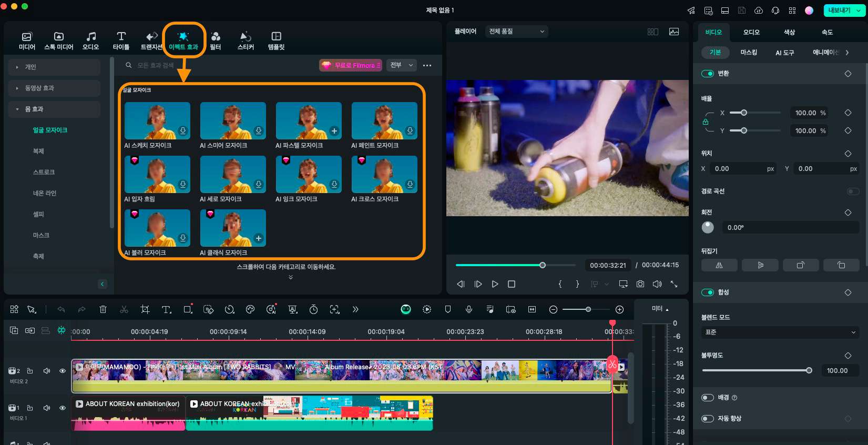Delete the selected clip trash icon

click(103, 309)
